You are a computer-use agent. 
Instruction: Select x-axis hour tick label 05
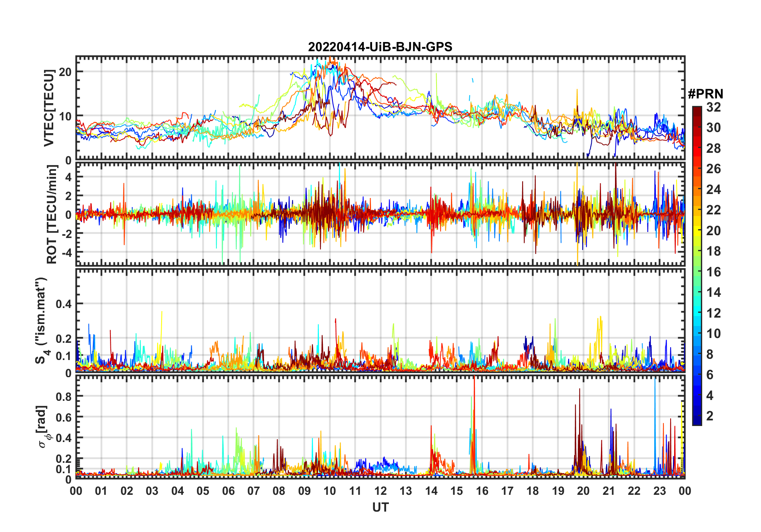pyautogui.click(x=203, y=491)
